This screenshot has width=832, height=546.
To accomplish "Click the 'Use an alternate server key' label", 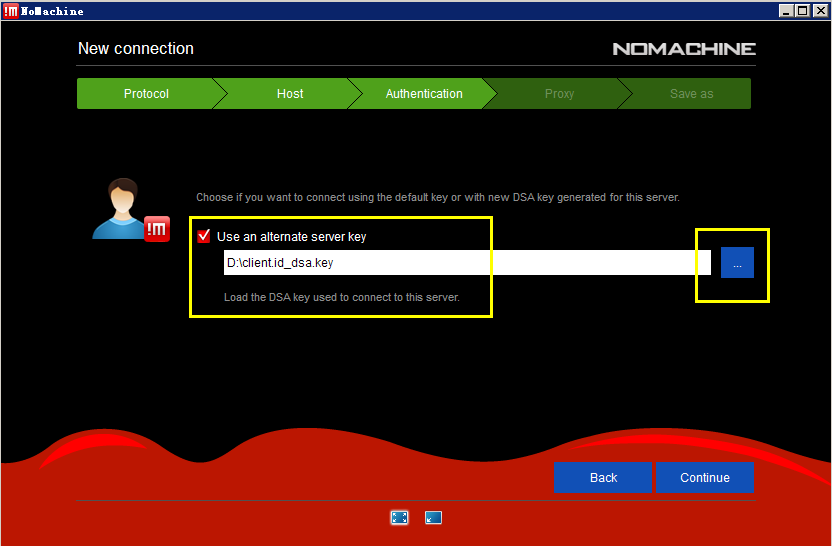I will point(291,237).
